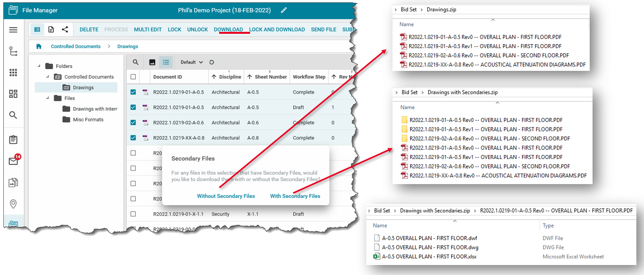
Task: Collapse the Controlled Documents tree node
Action: pos(48,77)
